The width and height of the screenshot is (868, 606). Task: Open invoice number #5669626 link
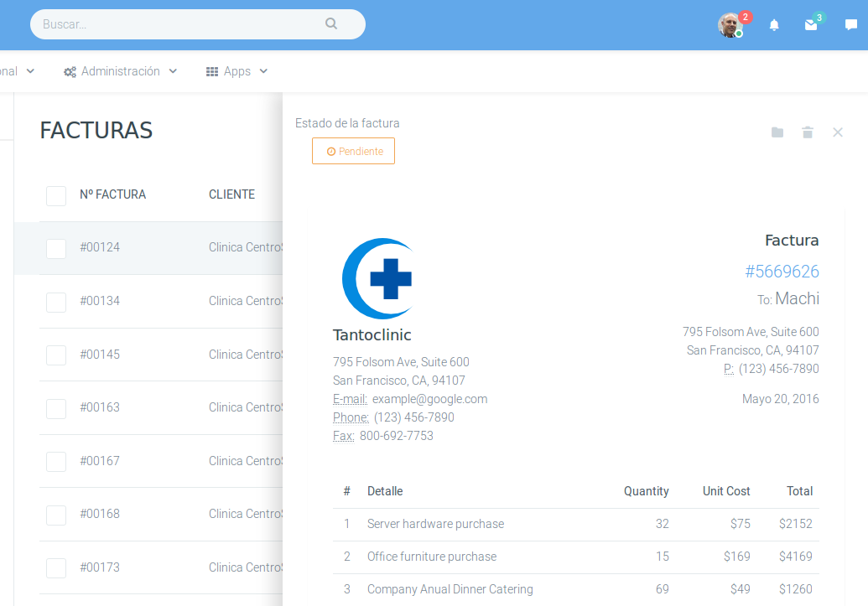click(782, 272)
